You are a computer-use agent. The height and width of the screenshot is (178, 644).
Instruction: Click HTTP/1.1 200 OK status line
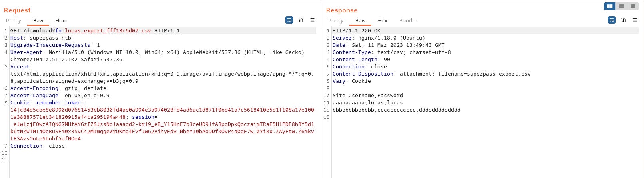point(357,31)
